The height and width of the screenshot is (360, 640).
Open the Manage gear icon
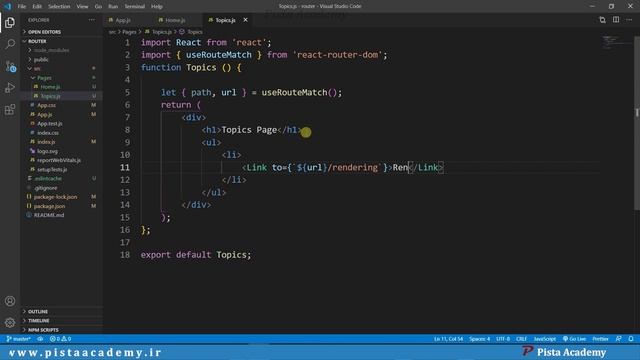(10, 322)
